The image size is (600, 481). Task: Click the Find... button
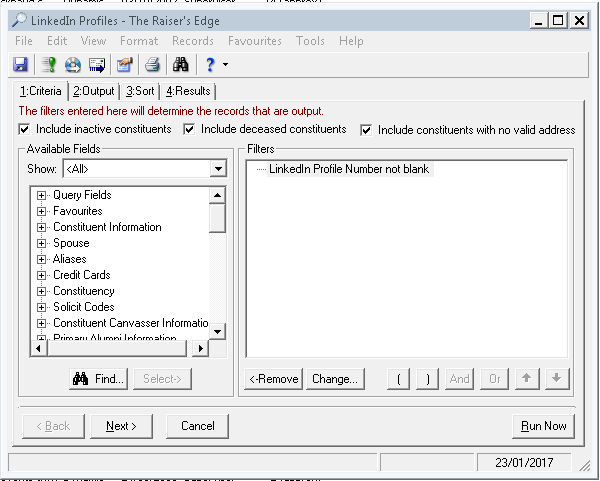99,379
